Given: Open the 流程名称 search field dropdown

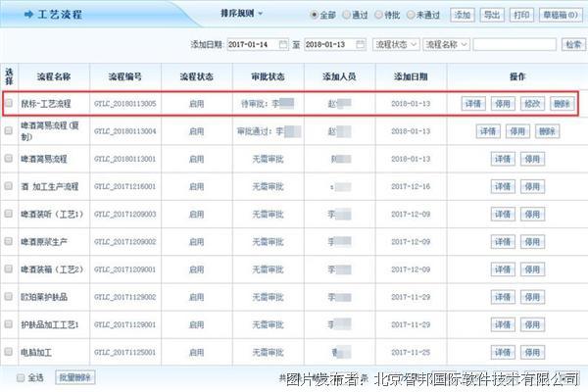Looking at the screenshot, I should coord(446,45).
